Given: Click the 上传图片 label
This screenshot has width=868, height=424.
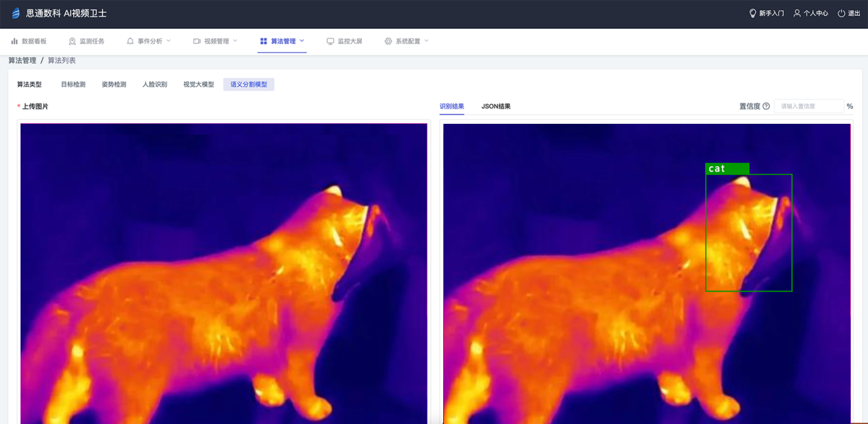Looking at the screenshot, I should tap(35, 106).
